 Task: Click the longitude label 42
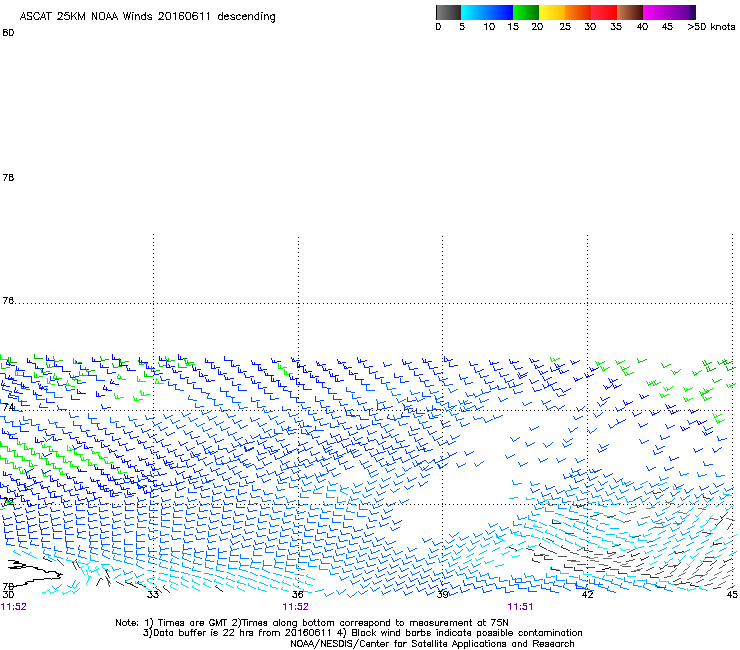[587, 594]
